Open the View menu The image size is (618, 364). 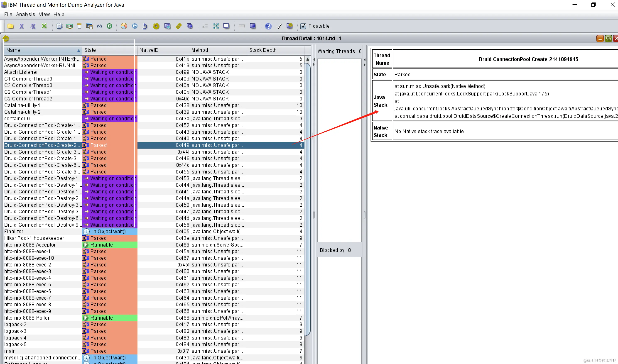tap(44, 15)
